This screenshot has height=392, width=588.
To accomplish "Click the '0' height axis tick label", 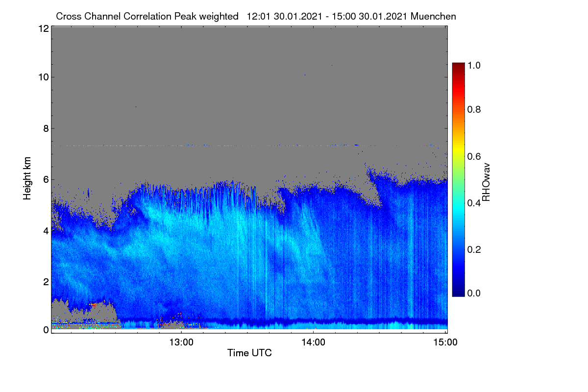I will (46, 330).
